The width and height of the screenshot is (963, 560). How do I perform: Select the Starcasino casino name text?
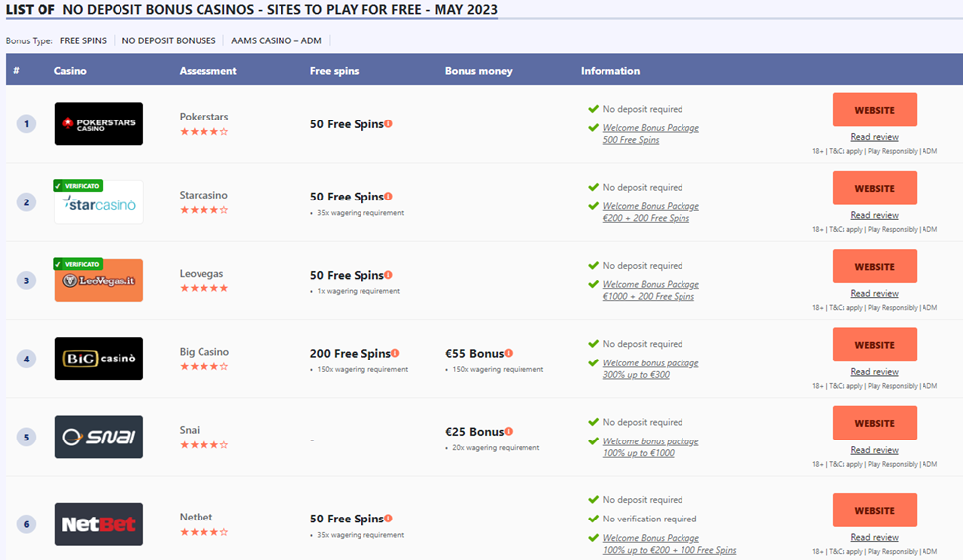(203, 195)
